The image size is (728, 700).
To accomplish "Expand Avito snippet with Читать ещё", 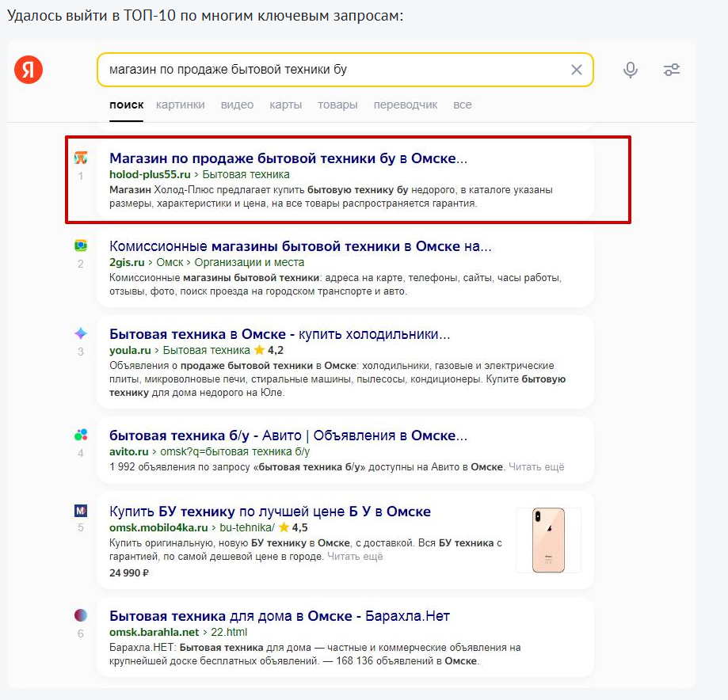I will 536,467.
